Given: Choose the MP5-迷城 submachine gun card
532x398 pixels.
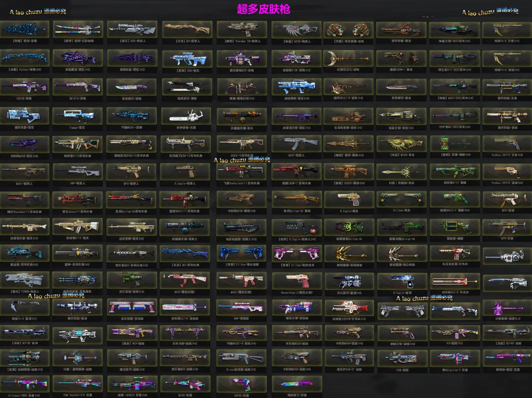Looking at the screenshot, I should [x=507, y=200].
